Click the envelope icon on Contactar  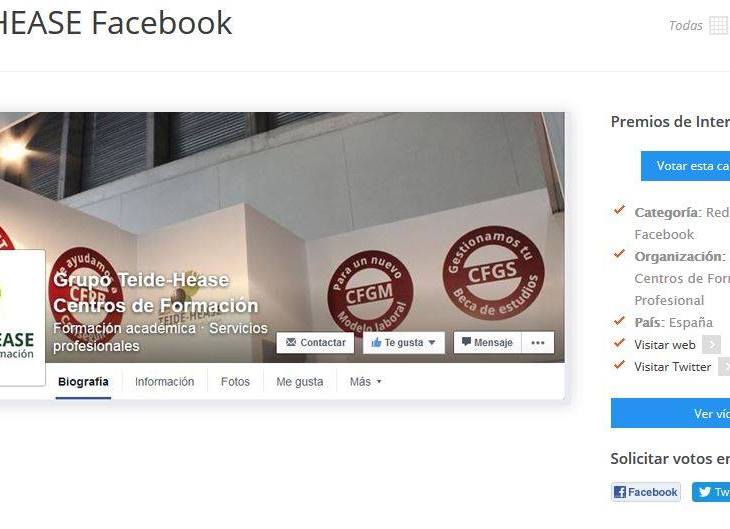[x=291, y=342]
